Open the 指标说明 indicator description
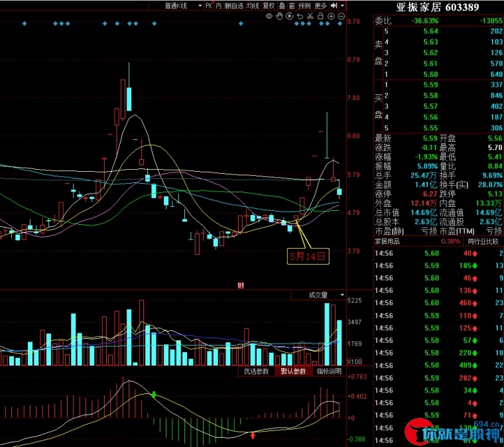This screenshot has height=447, width=504. pyautogui.click(x=329, y=371)
